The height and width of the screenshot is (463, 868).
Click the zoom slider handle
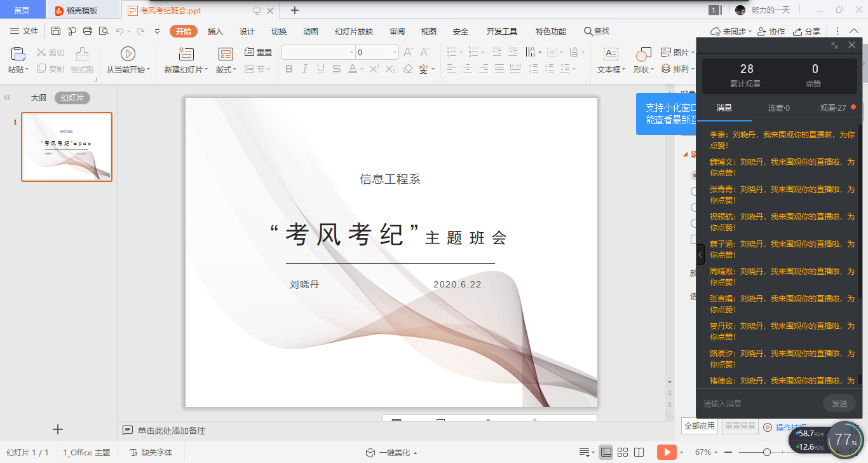[767, 452]
